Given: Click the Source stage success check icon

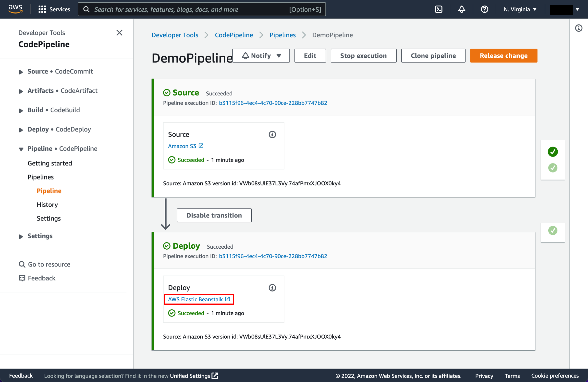Looking at the screenshot, I should 167,93.
